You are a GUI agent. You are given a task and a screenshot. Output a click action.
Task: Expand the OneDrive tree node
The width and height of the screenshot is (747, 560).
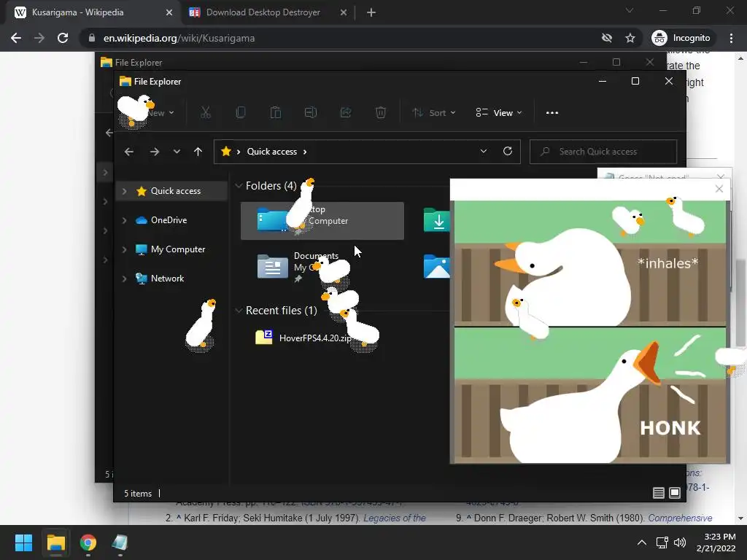pyautogui.click(x=124, y=220)
